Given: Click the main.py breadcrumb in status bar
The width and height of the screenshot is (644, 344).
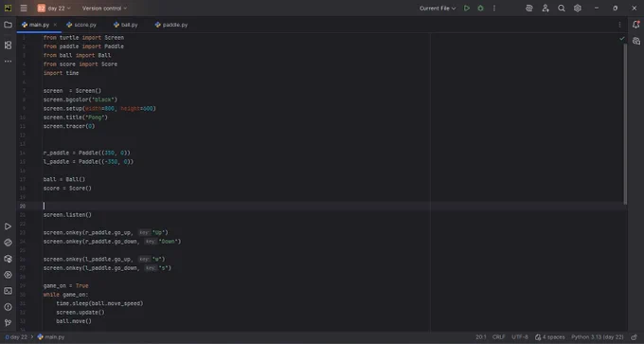Looking at the screenshot, I should pos(51,337).
